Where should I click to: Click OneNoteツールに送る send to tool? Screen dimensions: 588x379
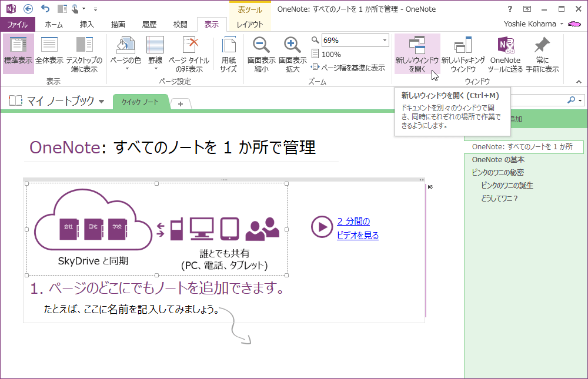505,53
